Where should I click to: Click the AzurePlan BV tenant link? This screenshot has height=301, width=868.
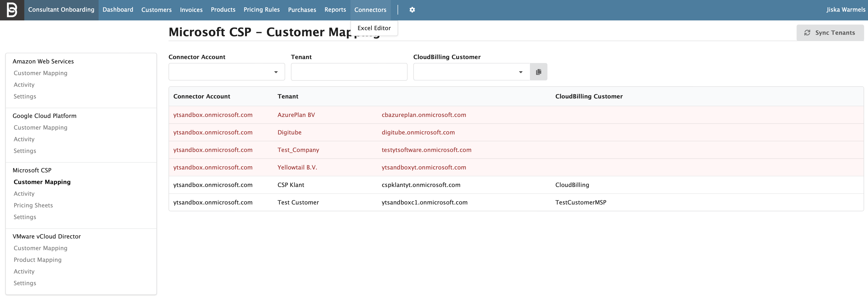[296, 115]
